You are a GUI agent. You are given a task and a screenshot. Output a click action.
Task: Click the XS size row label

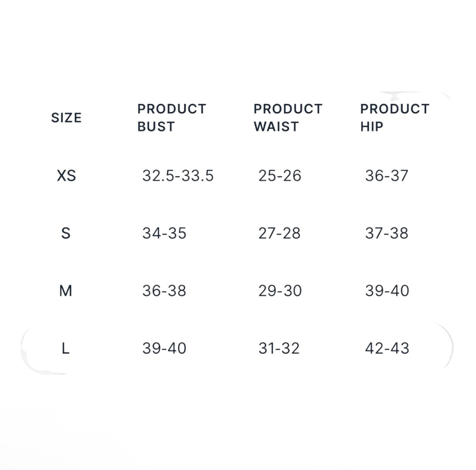point(66,176)
